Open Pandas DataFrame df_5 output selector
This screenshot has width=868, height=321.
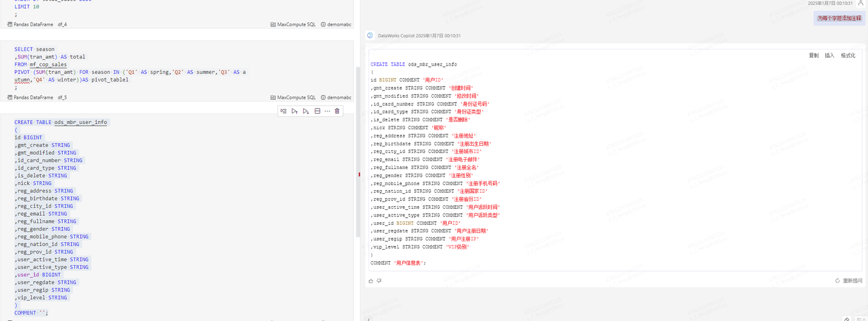click(x=37, y=98)
